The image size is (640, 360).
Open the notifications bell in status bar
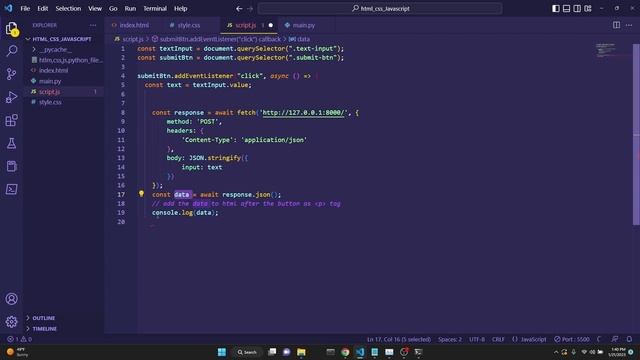tap(629, 339)
